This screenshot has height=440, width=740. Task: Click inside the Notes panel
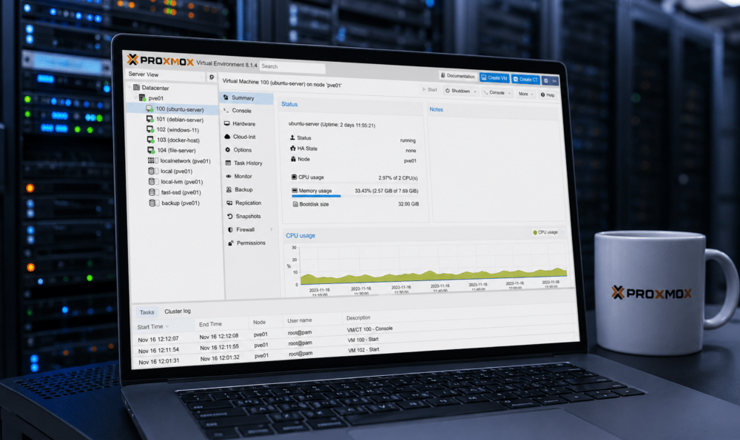(497, 168)
